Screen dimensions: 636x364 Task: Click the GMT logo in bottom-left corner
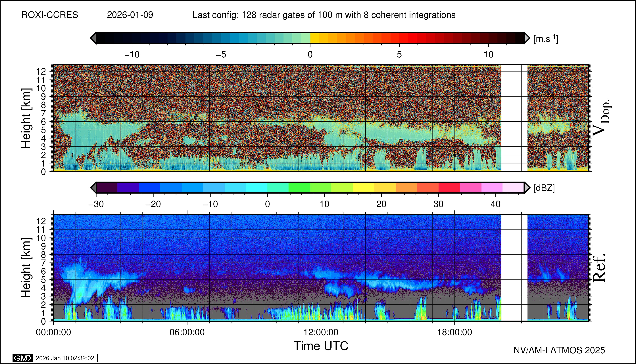coord(22,358)
